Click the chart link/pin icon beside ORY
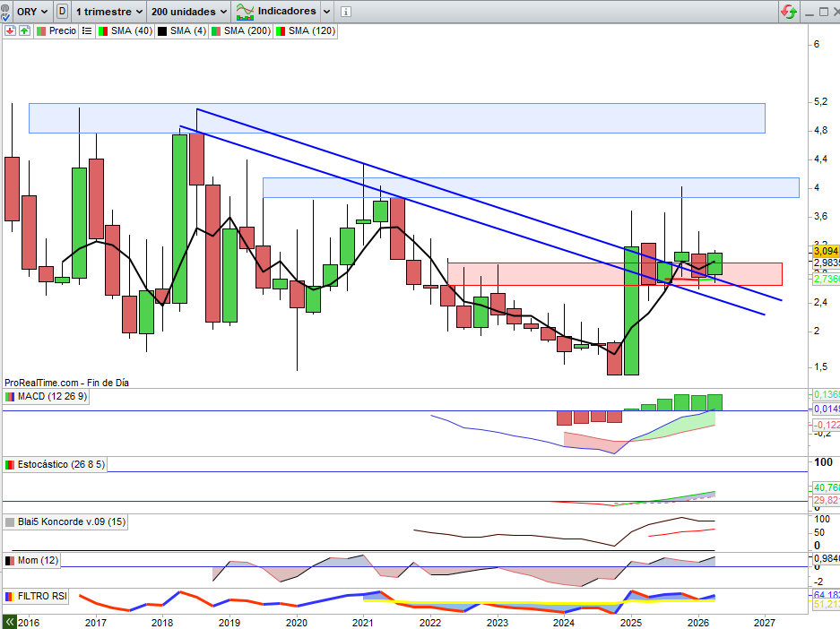 tap(5, 12)
